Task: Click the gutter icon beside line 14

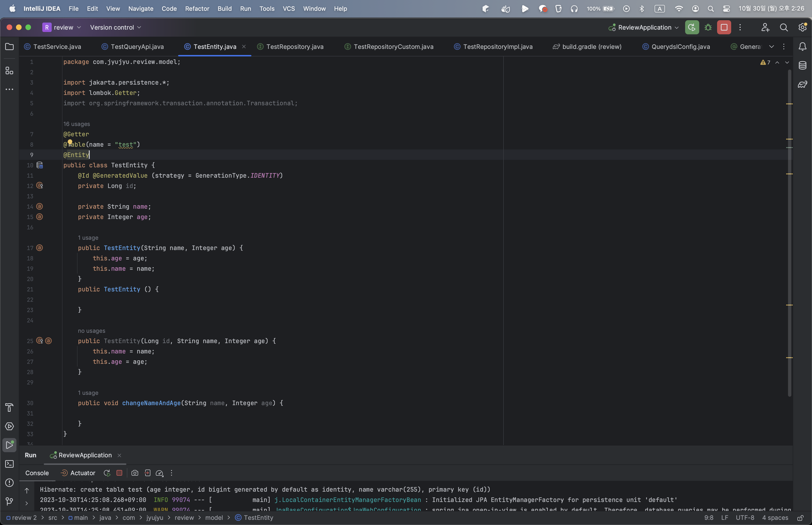Action: coord(39,206)
